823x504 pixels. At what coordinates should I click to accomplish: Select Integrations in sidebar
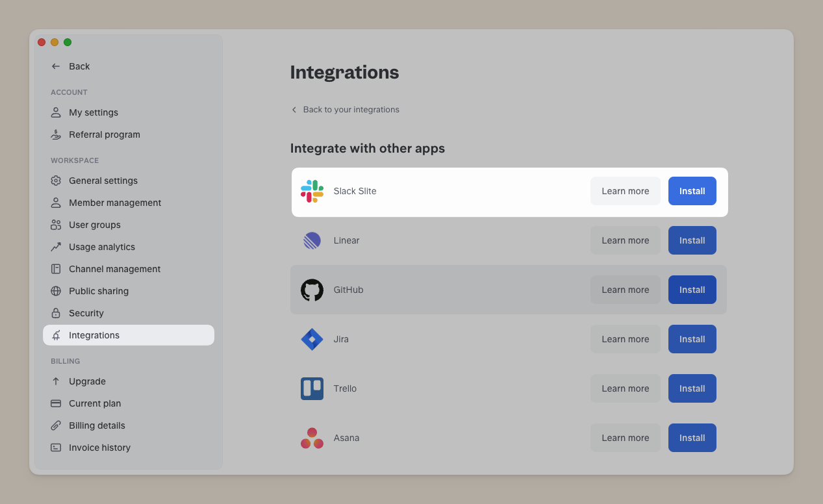(x=129, y=335)
